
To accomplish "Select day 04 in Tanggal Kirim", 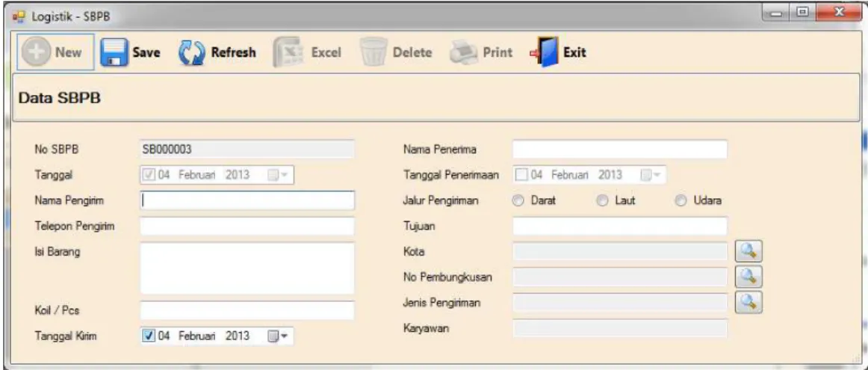I will click(x=165, y=336).
